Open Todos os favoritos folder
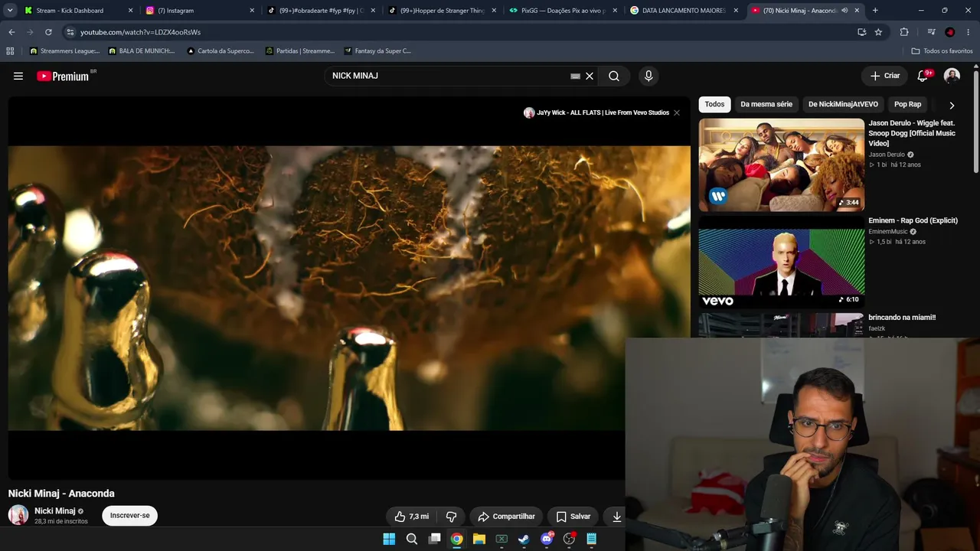The image size is (980, 551). (942, 51)
